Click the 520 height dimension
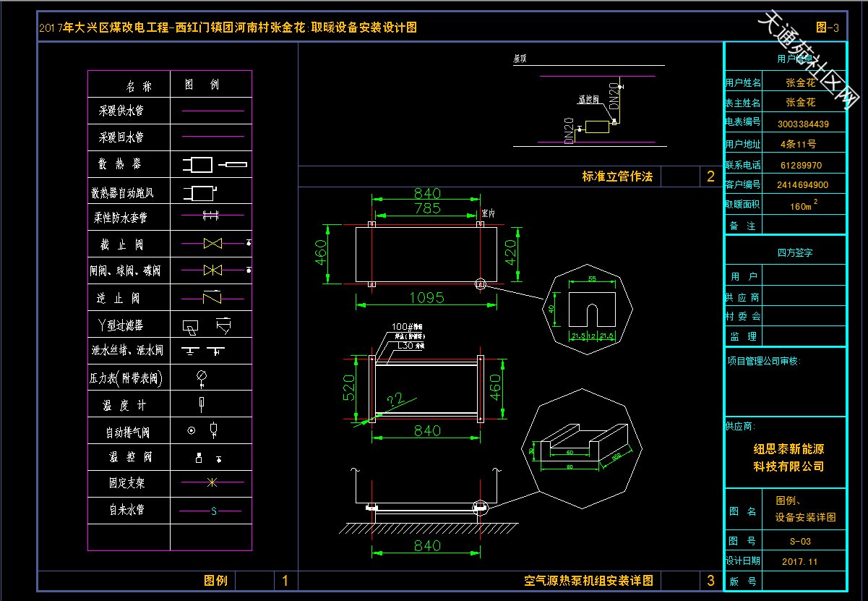 (x=349, y=388)
